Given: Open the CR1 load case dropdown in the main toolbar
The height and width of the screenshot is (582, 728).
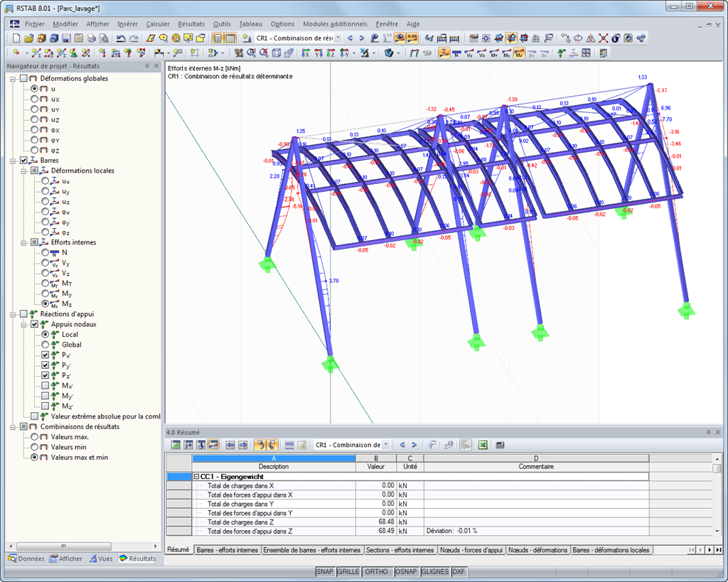Looking at the screenshot, I should pos(338,38).
